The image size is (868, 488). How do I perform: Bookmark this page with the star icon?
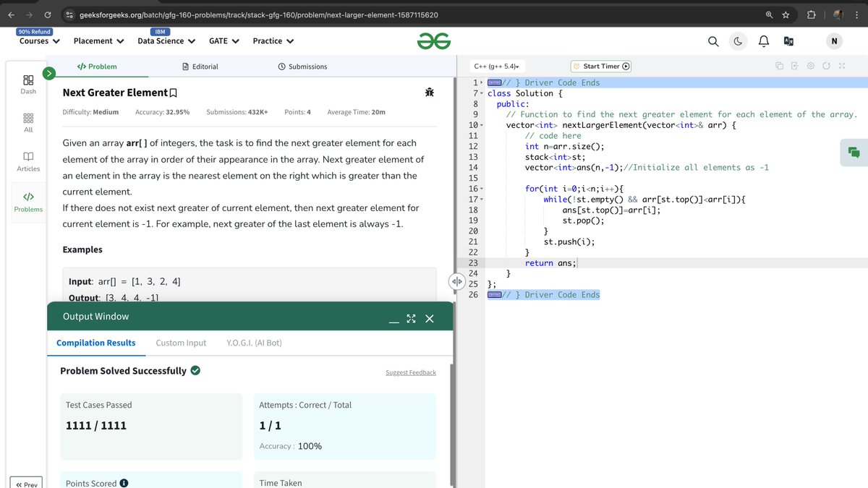[x=786, y=14]
